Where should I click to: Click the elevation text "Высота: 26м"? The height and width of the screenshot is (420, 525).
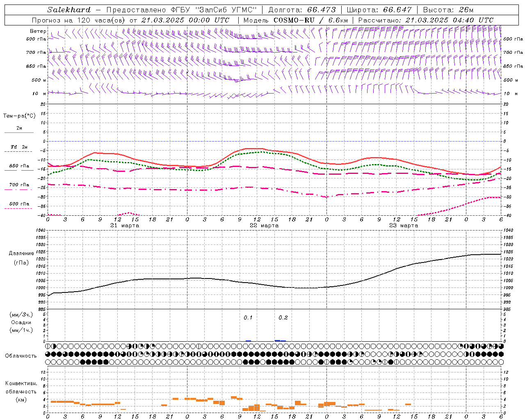coord(448,10)
